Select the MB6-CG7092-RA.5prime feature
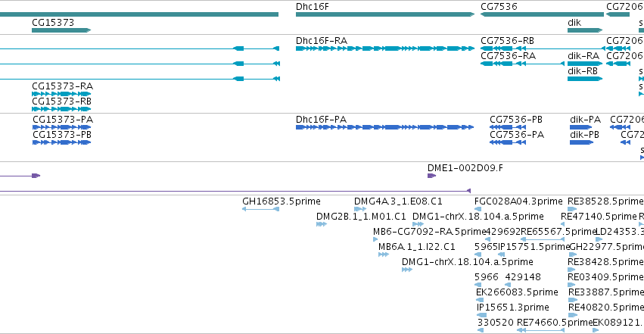Image resolution: width=644 pixels, height=334 pixels. pyautogui.click(x=375, y=239)
